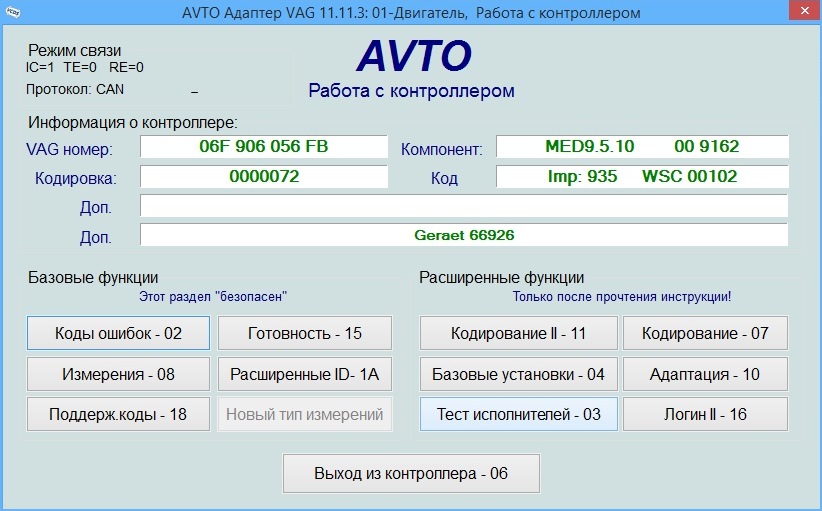Click the greyed Новый тип измерений button
Screen dimensions: 822x511
click(x=305, y=414)
